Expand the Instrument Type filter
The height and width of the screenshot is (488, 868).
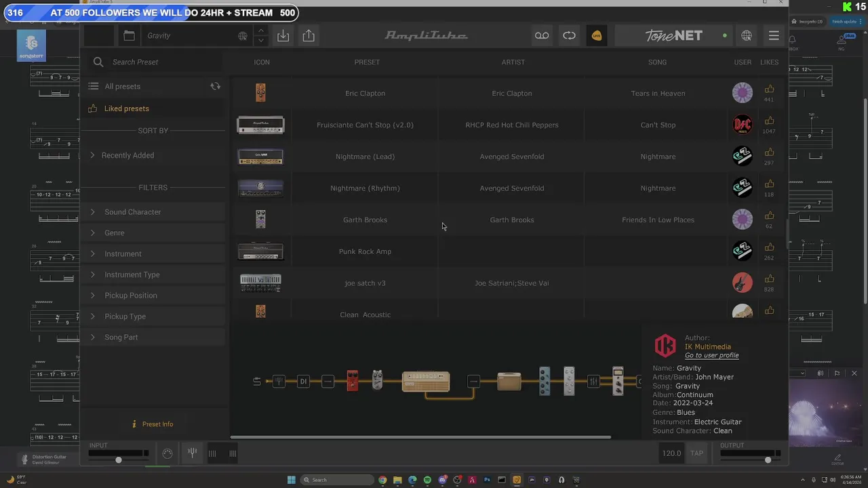[155, 274]
